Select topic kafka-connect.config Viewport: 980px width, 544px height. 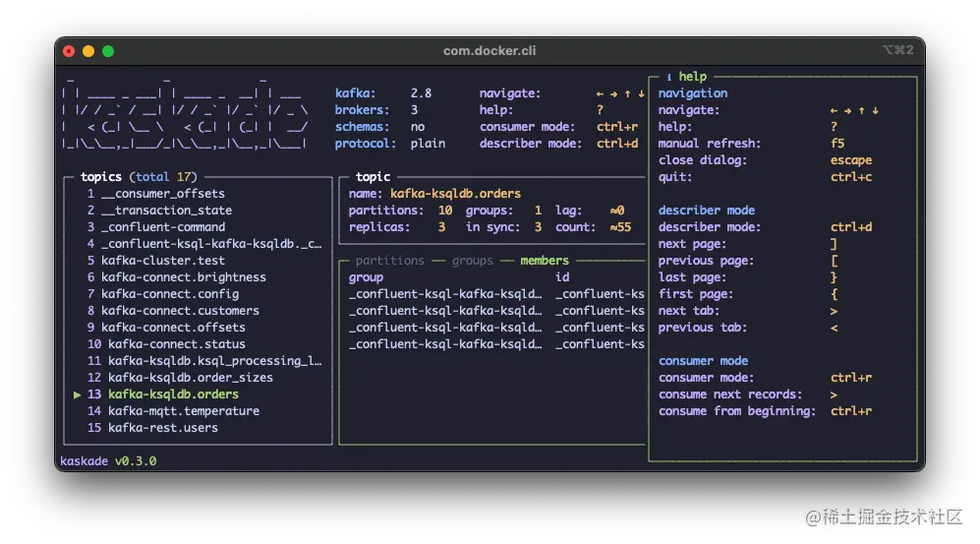coord(199,294)
